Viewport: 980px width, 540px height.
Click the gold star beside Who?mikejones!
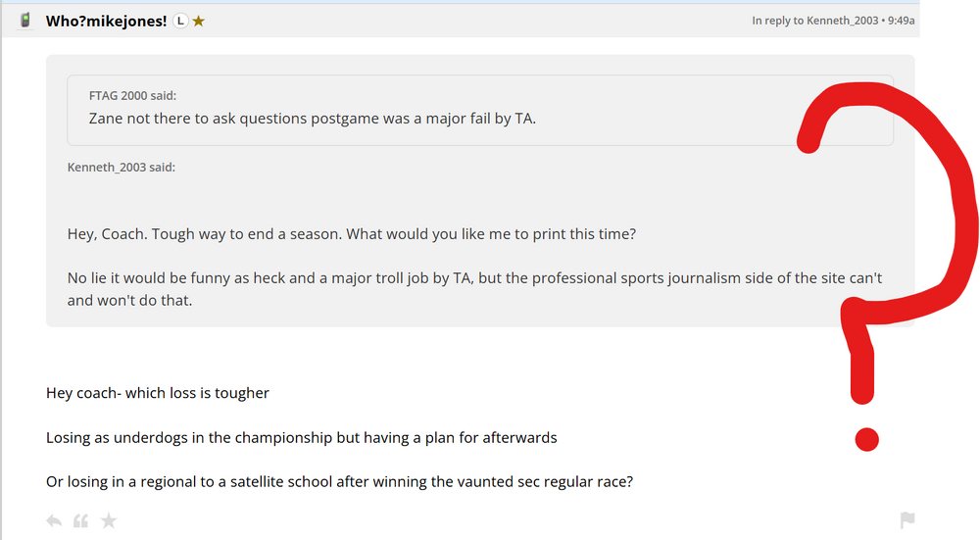point(198,21)
